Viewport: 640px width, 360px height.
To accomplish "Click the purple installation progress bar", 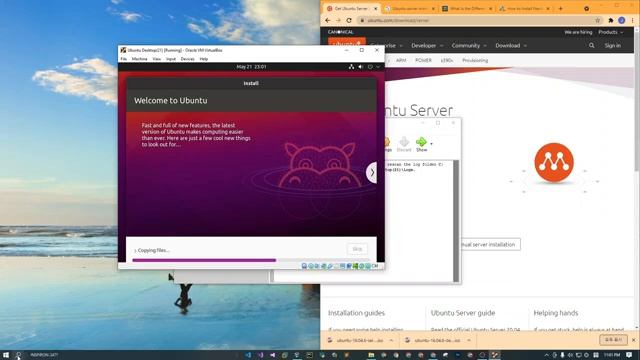I will coord(204,260).
